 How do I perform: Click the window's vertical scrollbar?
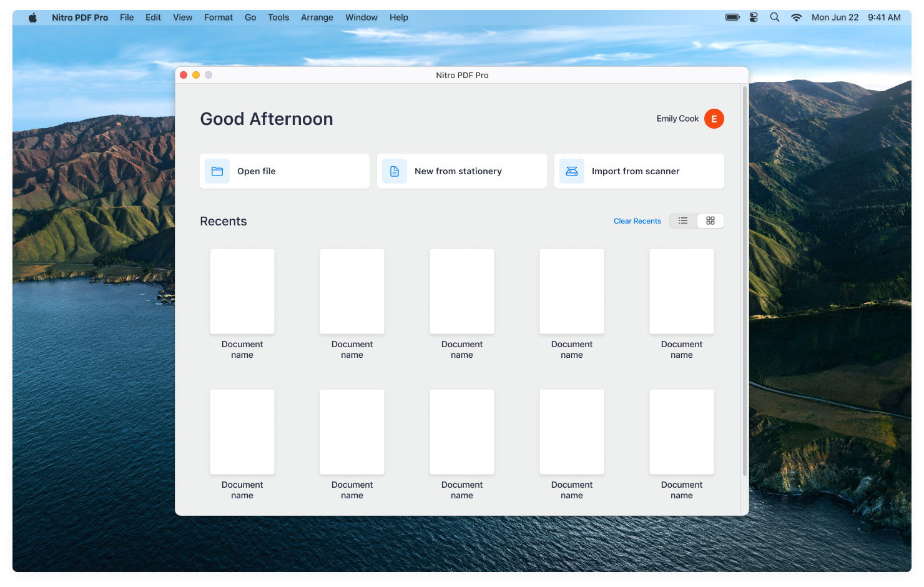pos(744,281)
